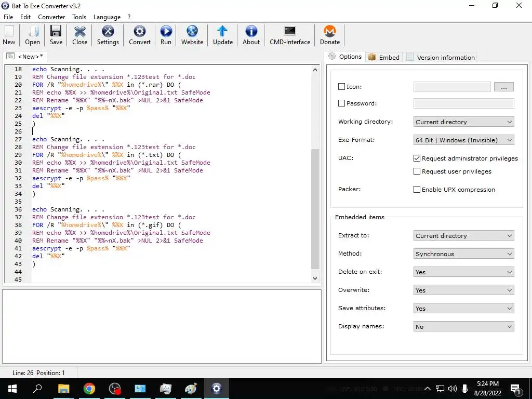Open the Display names dropdown

click(x=463, y=326)
